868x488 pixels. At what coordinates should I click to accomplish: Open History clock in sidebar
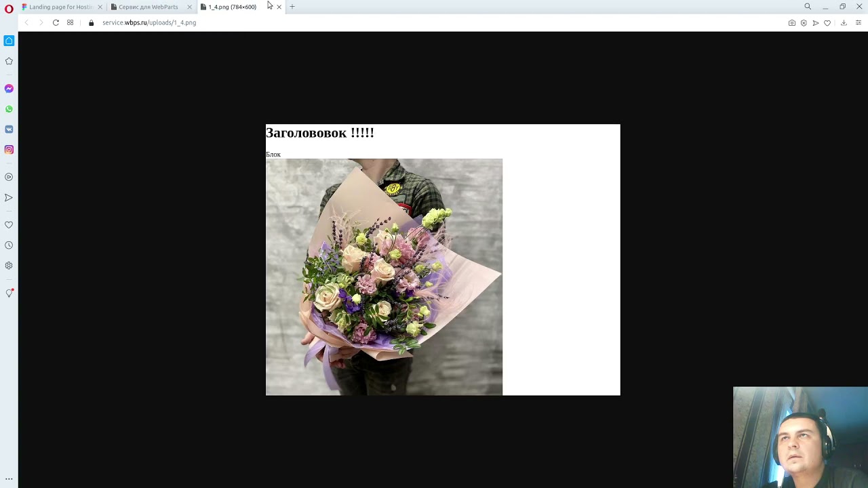[x=9, y=245]
